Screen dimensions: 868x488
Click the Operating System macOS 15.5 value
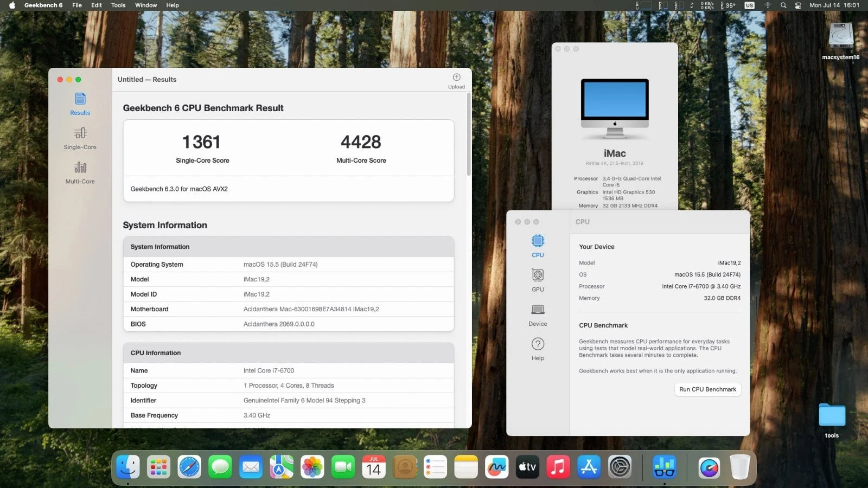pos(280,265)
